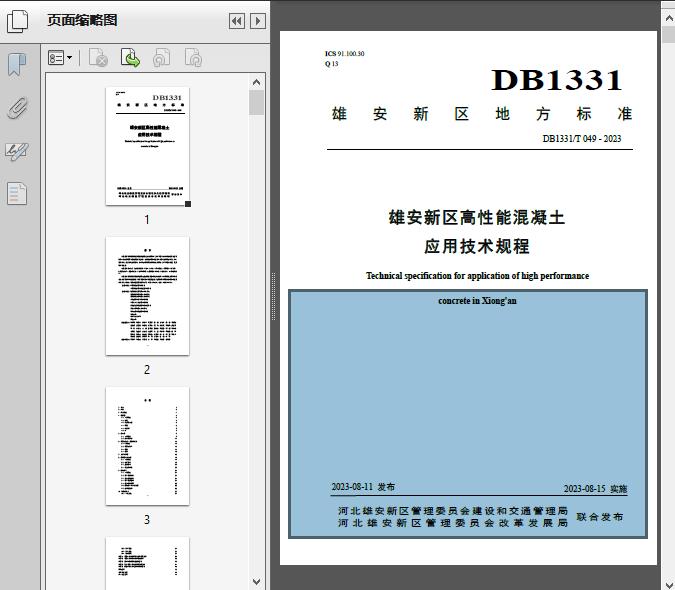
Task: Click standard number DB1331/T 049 - 2023
Action: (x=582, y=139)
